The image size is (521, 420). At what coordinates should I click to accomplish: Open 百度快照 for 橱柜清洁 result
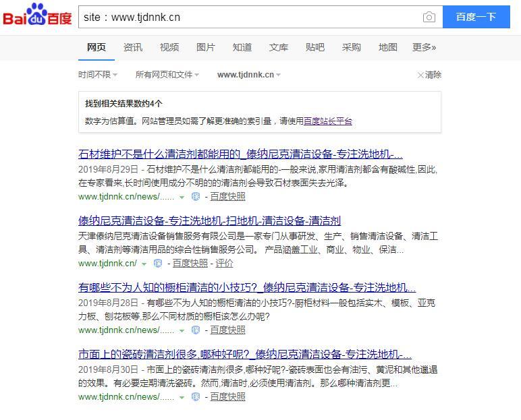(x=227, y=330)
